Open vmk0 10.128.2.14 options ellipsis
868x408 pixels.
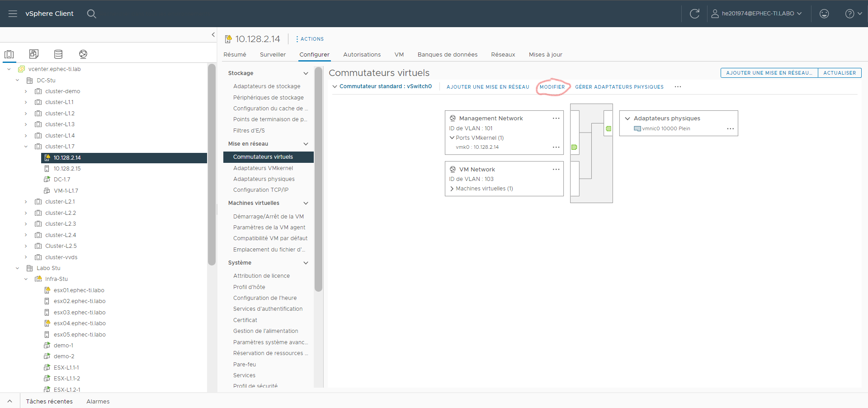click(556, 147)
